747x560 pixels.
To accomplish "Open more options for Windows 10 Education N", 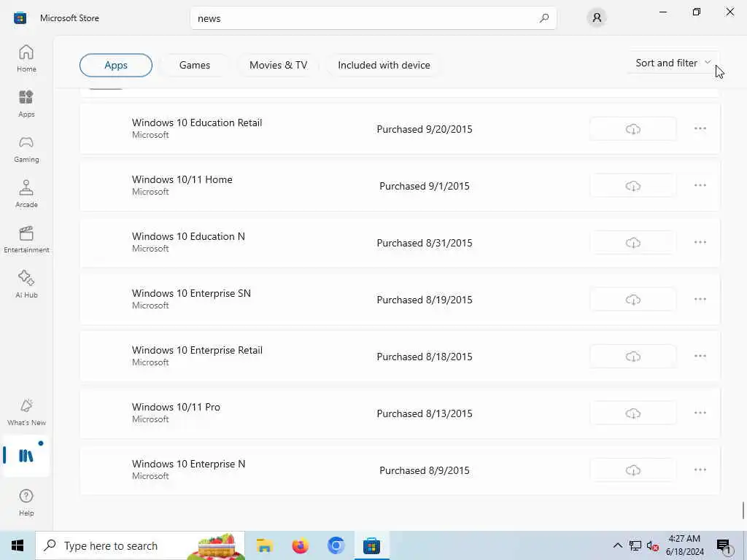I will tap(700, 242).
